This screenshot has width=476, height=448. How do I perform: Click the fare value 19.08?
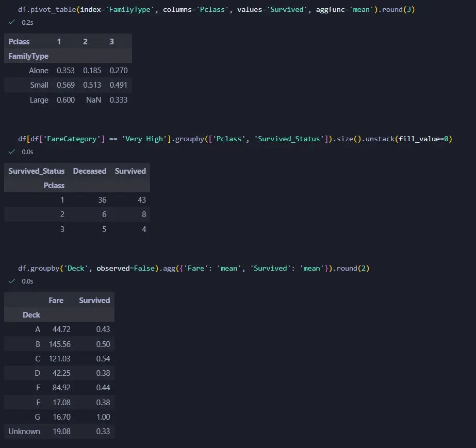pyautogui.click(x=61, y=432)
